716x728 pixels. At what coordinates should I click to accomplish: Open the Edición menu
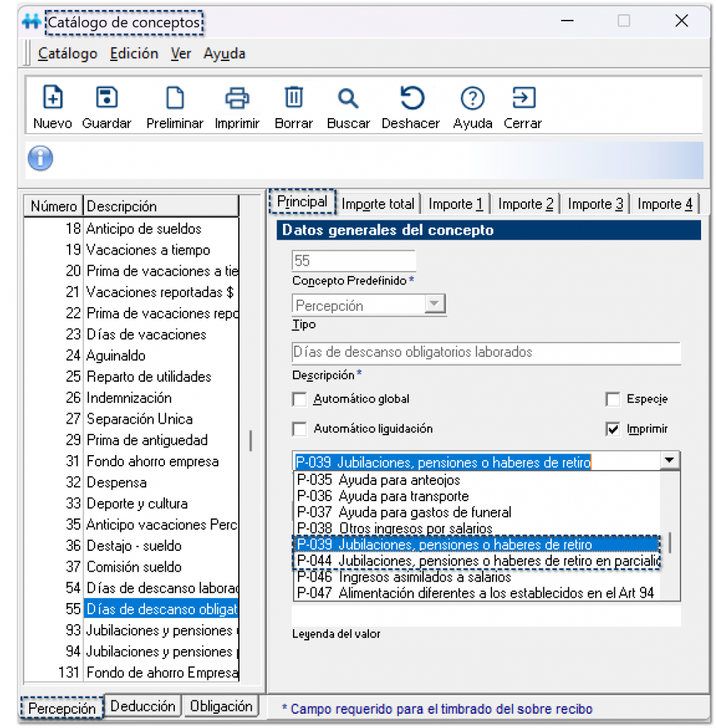tap(134, 54)
